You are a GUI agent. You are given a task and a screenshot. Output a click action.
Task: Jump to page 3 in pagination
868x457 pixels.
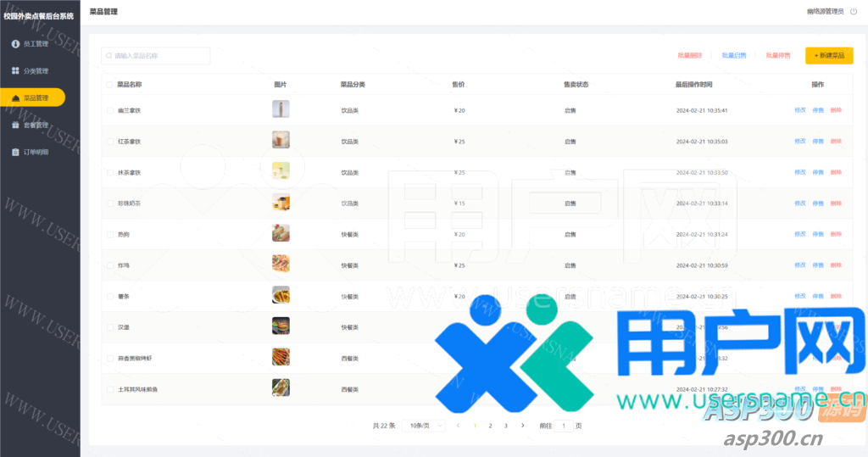click(x=506, y=426)
